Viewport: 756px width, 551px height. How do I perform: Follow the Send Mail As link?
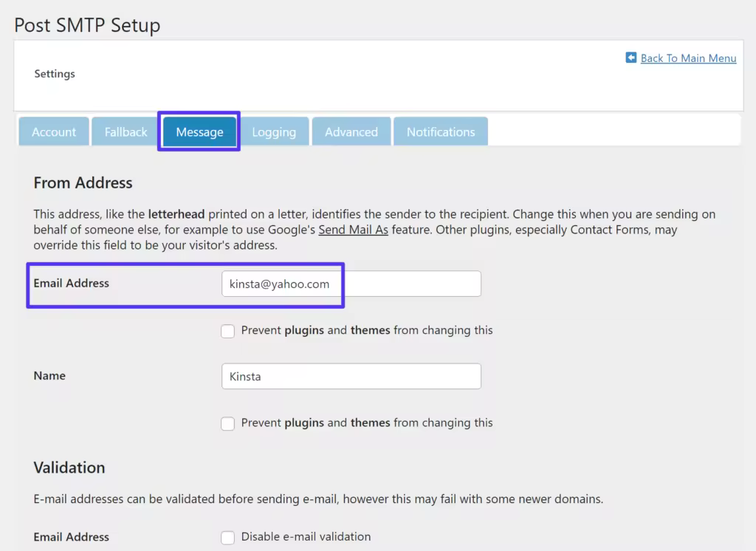(353, 230)
